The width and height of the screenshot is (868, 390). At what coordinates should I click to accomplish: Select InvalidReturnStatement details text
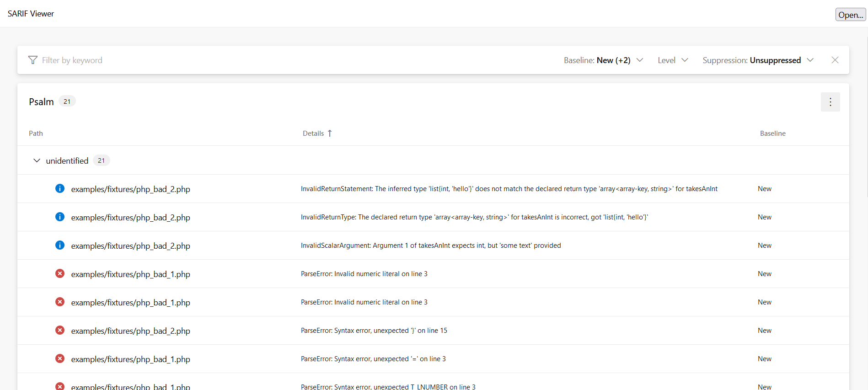509,189
